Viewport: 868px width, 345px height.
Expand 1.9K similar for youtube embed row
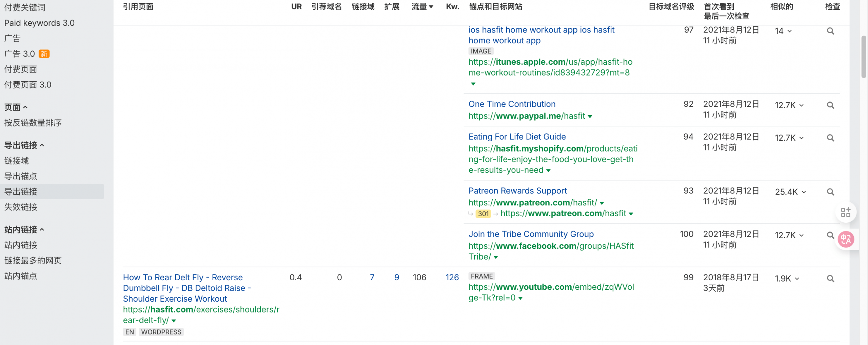coord(787,279)
